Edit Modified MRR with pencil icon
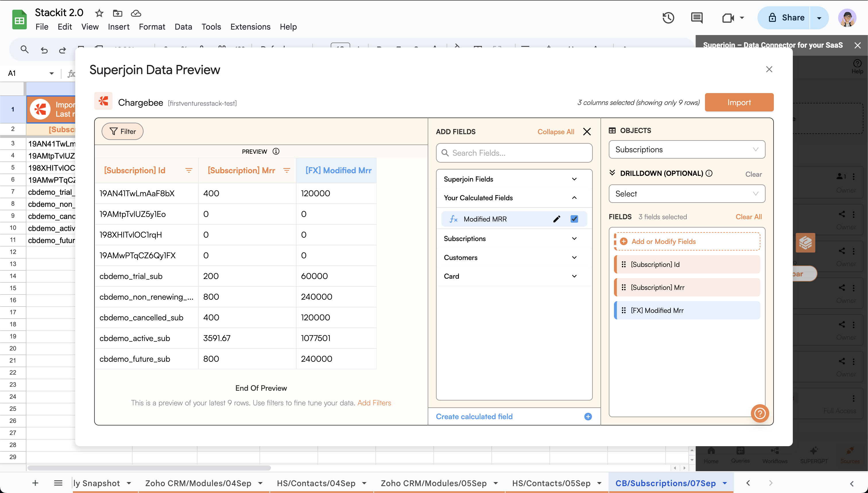The image size is (868, 493). tap(557, 219)
